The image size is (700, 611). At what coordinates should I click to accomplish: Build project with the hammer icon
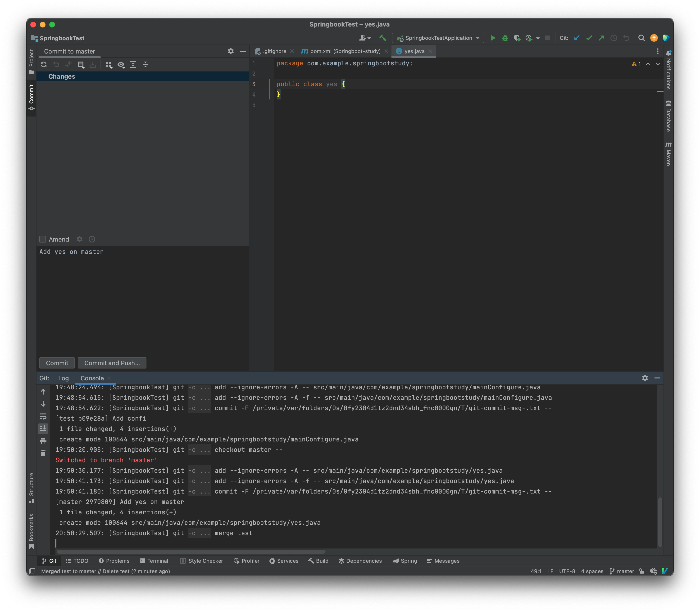click(383, 38)
